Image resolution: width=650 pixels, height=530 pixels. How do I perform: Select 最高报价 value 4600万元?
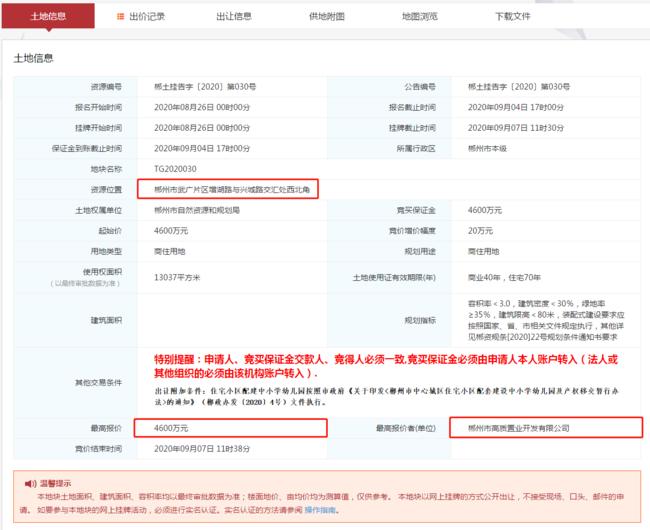click(171, 428)
